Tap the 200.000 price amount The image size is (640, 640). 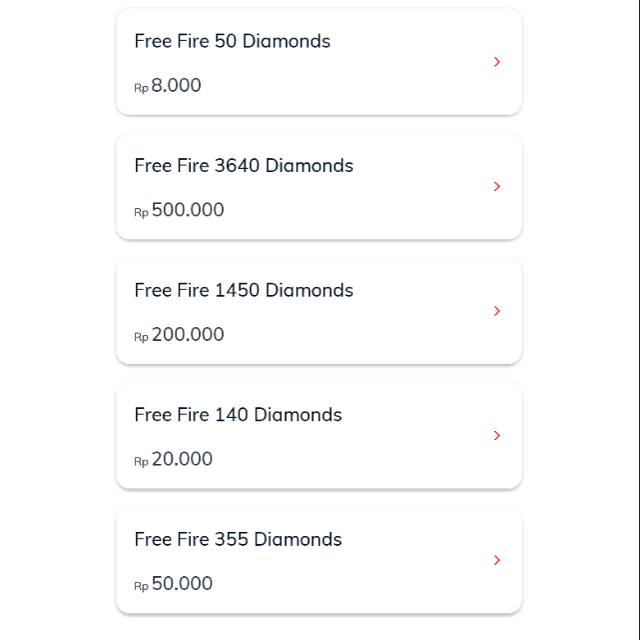pyautogui.click(x=188, y=335)
